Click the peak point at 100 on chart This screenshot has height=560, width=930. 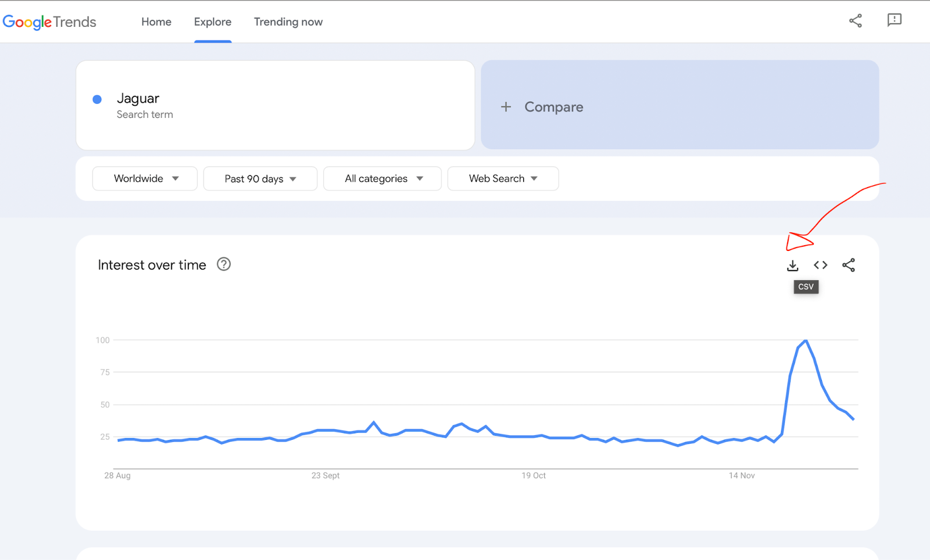coord(806,340)
